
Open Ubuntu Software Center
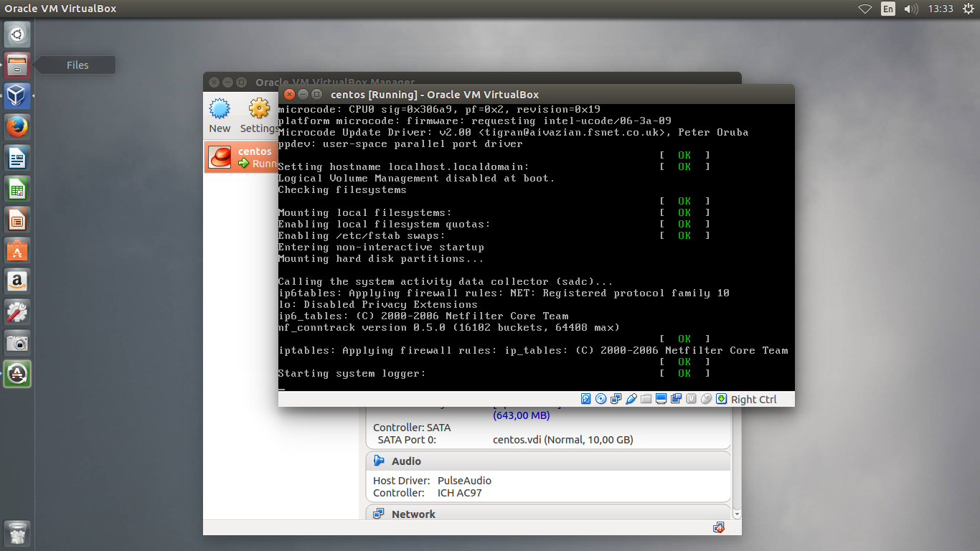click(x=17, y=250)
